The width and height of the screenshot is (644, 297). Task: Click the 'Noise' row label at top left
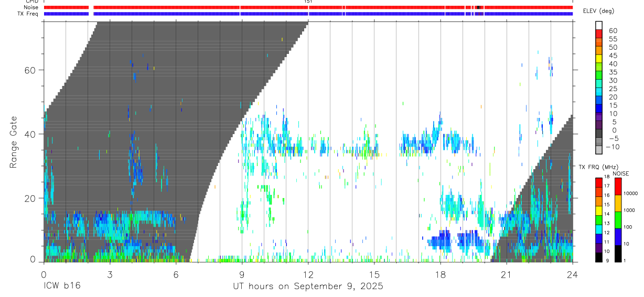click(31, 7)
